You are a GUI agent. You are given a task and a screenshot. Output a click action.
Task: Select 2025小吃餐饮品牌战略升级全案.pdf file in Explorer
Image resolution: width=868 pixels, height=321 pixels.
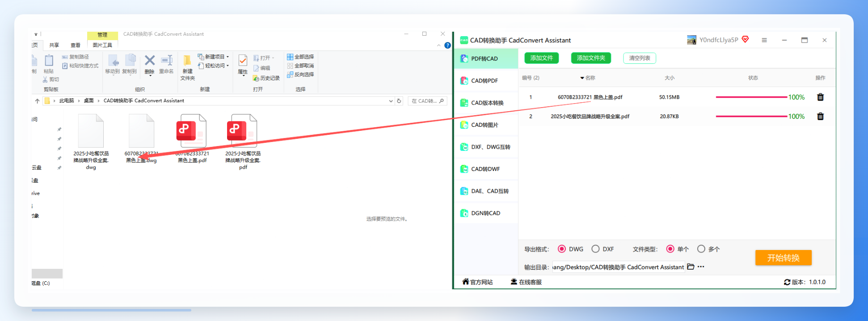coord(243,142)
